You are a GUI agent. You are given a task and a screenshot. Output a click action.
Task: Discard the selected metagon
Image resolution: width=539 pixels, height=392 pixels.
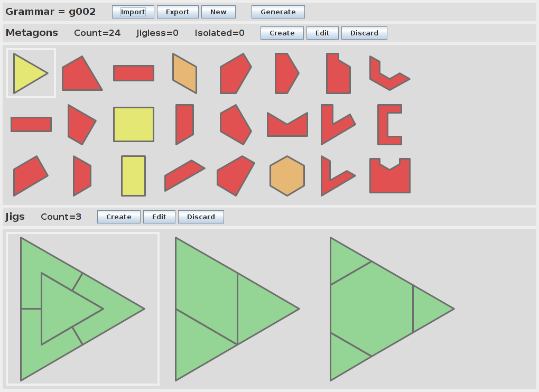364,33
